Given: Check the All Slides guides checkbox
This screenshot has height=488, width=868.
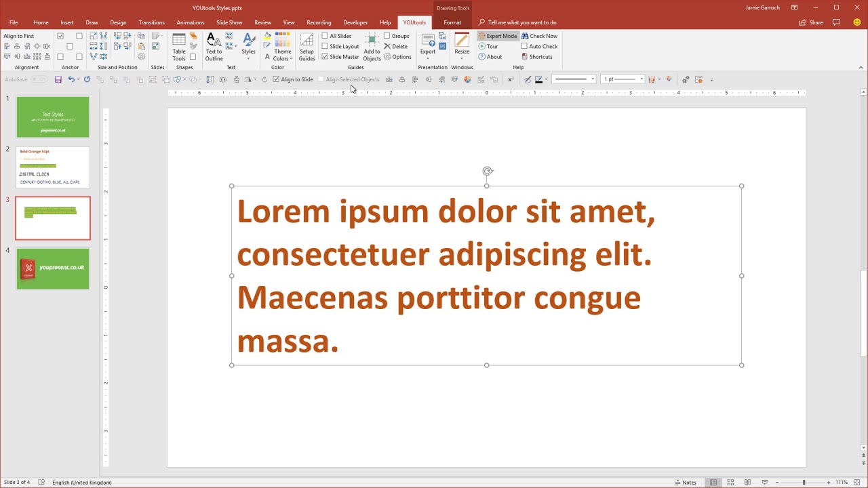Looking at the screenshot, I should coord(325,36).
